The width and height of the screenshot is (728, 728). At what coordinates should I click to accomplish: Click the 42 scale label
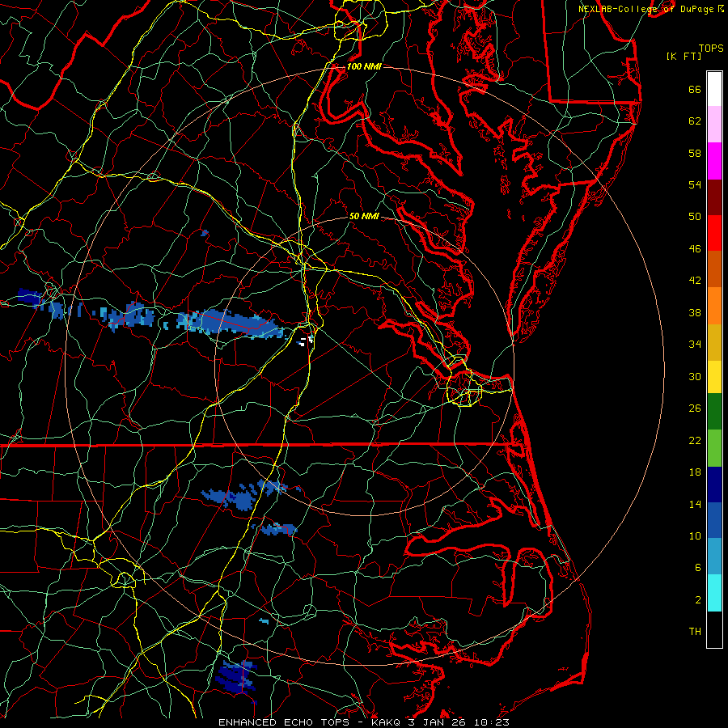(x=695, y=281)
